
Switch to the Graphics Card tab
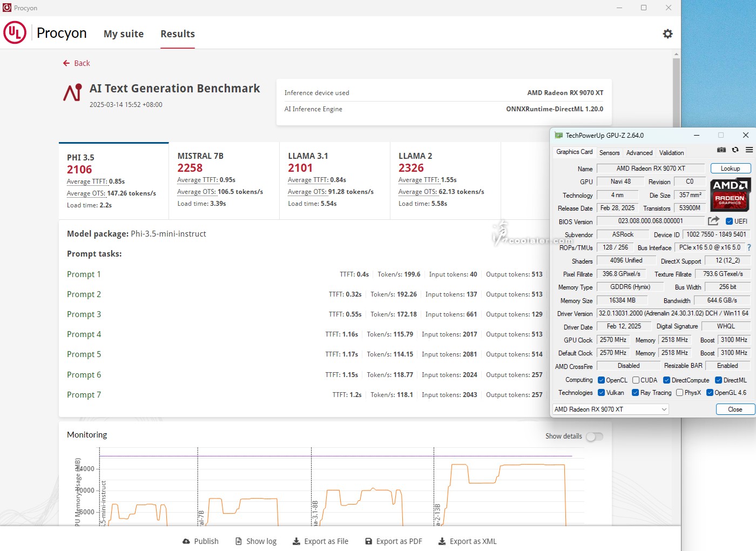574,152
